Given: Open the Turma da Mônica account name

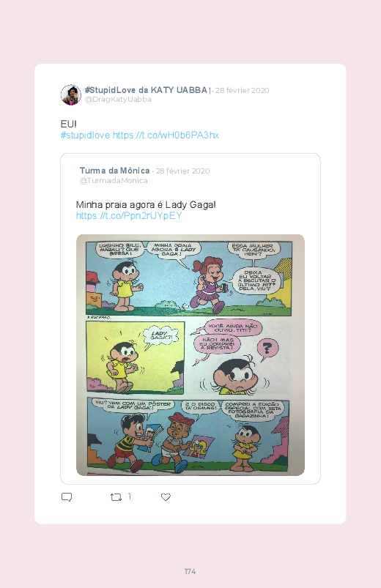Looking at the screenshot, I should tap(114, 171).
